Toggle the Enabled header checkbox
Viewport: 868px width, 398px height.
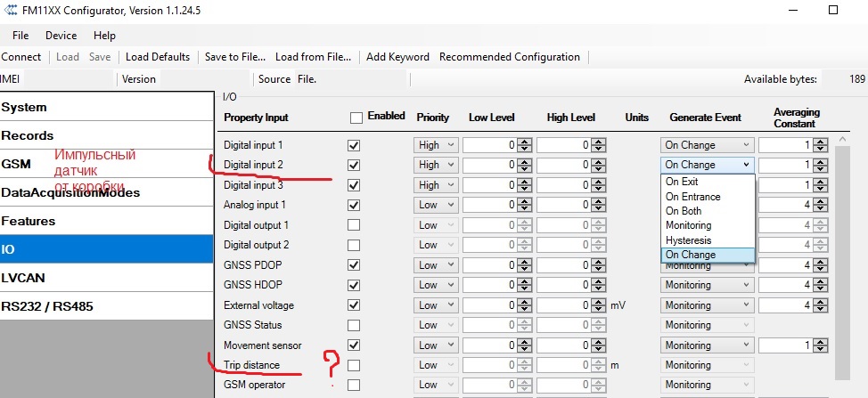coord(356,118)
